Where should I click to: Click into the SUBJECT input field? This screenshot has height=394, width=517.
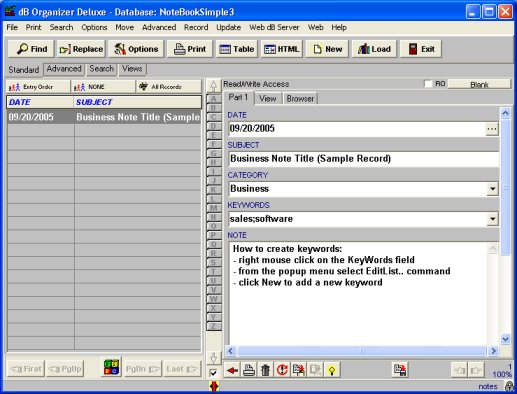[x=364, y=159]
